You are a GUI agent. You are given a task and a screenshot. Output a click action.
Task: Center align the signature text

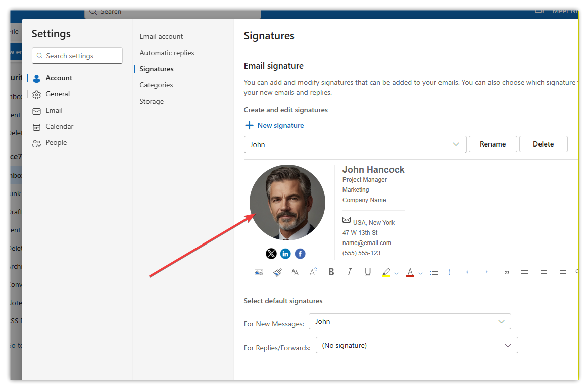tap(544, 272)
